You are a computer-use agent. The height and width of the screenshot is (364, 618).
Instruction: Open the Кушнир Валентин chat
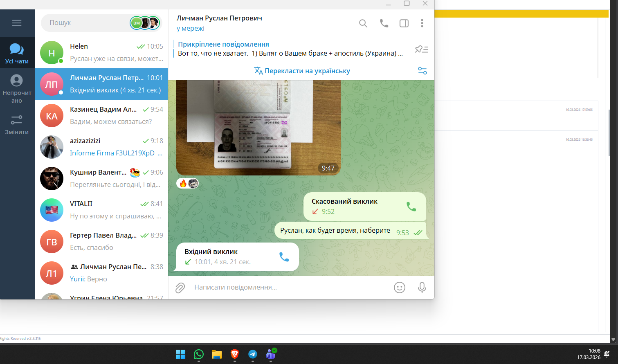tap(101, 179)
